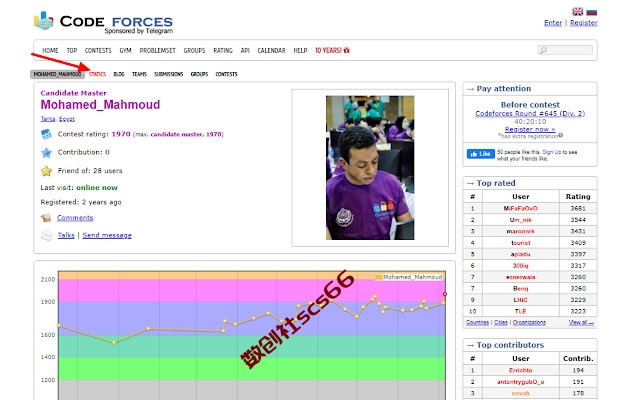The image size is (640, 400).
Task: Click the 10 YEARS gift icon
Action: [x=347, y=50]
